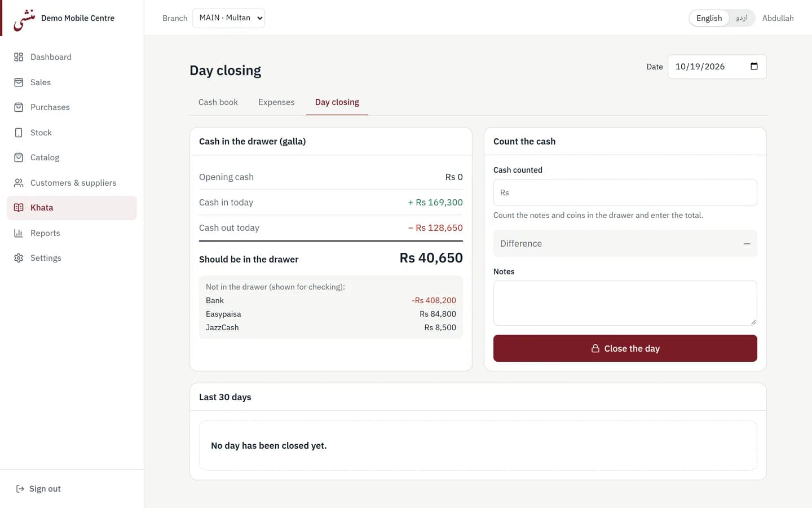Click the date field showing 10/19/2026

coord(717,67)
